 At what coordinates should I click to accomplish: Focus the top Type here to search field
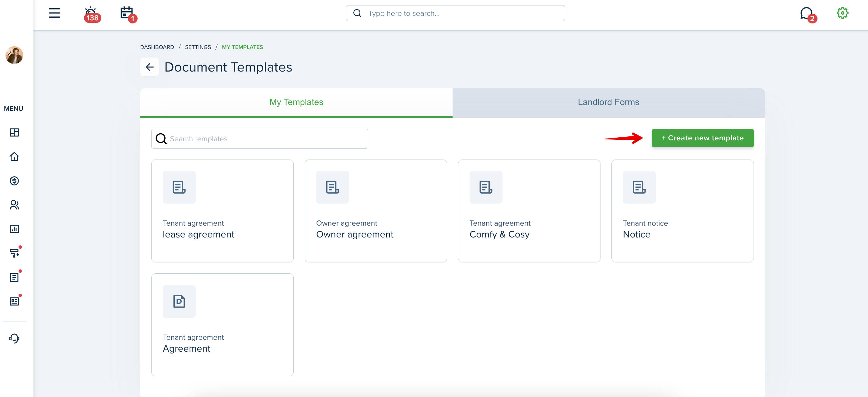[x=455, y=13]
